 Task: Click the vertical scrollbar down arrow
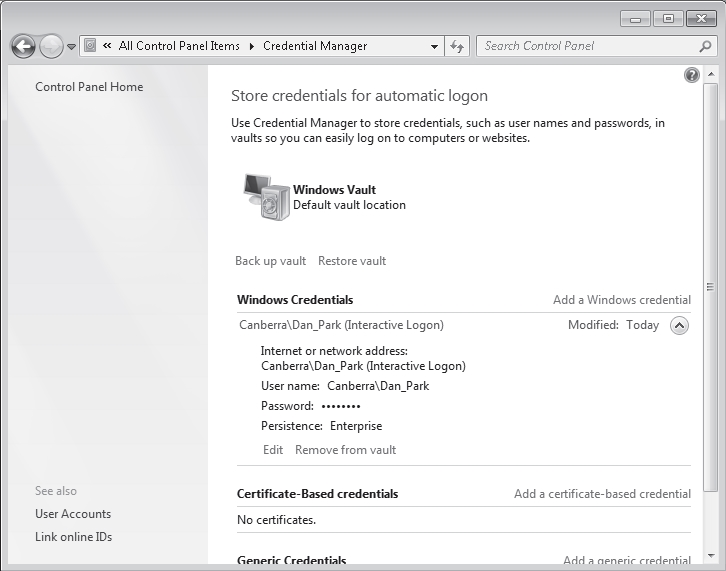710,557
